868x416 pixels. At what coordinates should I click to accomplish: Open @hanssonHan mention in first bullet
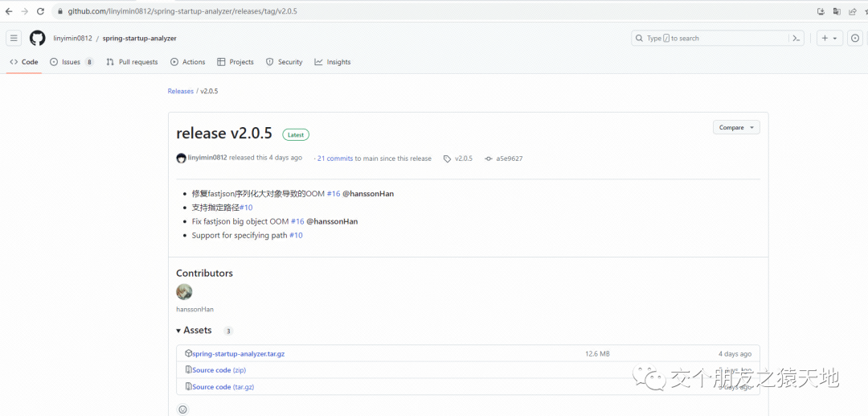click(x=368, y=194)
